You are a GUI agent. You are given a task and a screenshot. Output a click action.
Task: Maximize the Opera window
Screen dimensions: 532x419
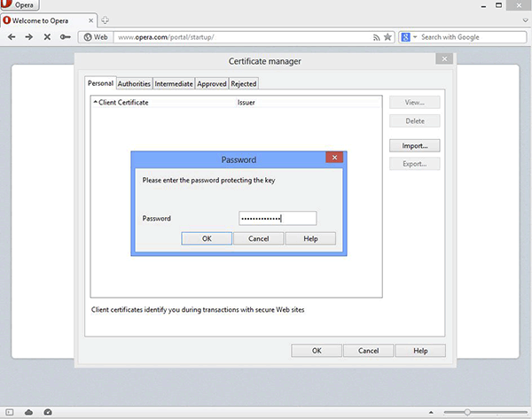click(x=498, y=5)
